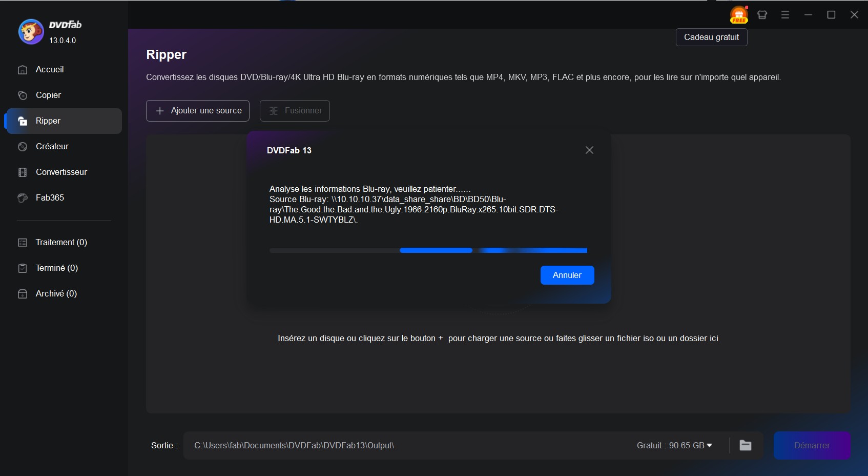Click the Traitement list icon
Screen dimensions: 868x476
pos(23,243)
